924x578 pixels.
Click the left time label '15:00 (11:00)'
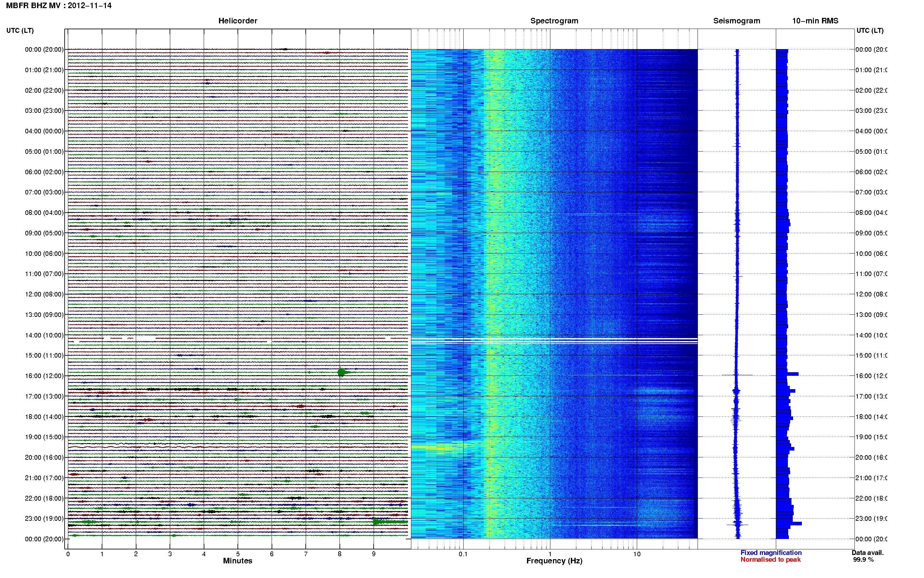click(44, 355)
